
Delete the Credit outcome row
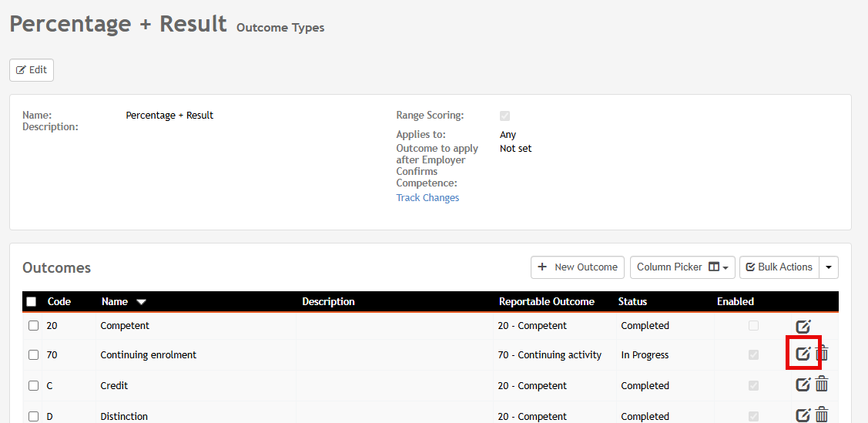822,384
